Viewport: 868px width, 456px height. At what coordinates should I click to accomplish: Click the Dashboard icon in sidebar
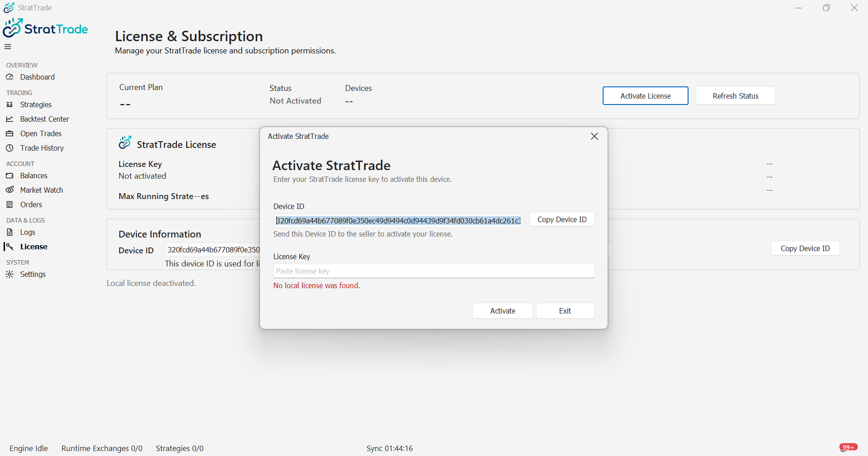[x=9, y=77]
